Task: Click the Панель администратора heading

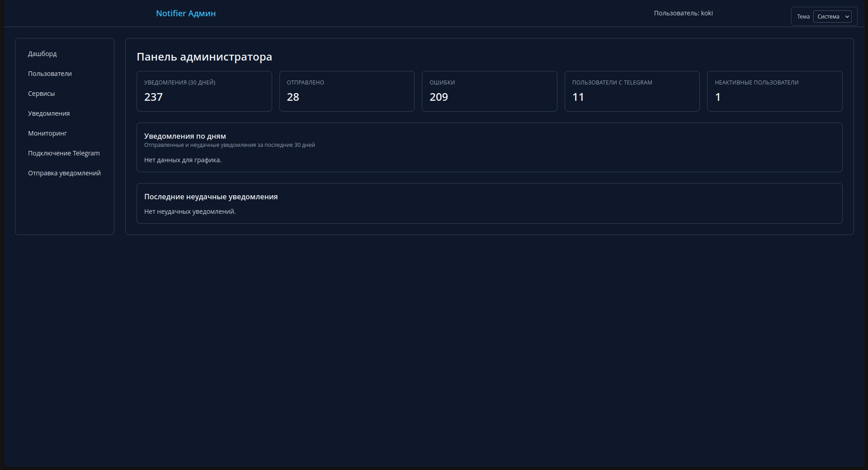Action: coord(204,57)
